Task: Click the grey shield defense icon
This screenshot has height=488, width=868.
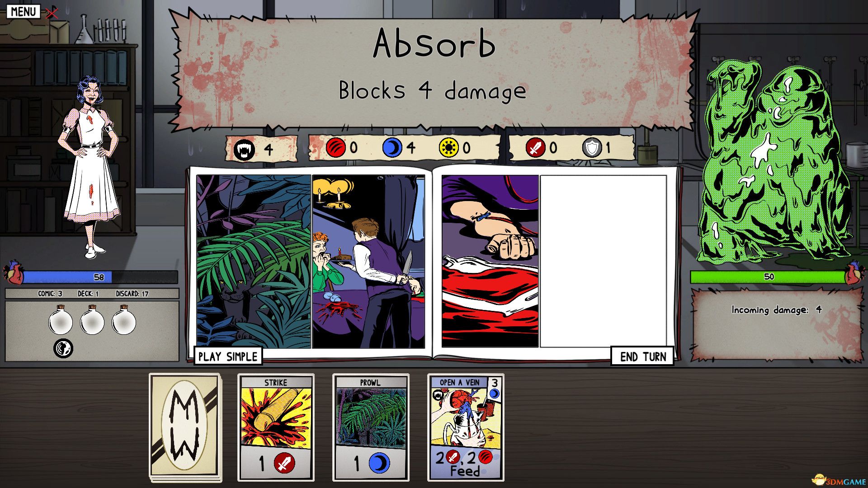Action: tap(592, 148)
